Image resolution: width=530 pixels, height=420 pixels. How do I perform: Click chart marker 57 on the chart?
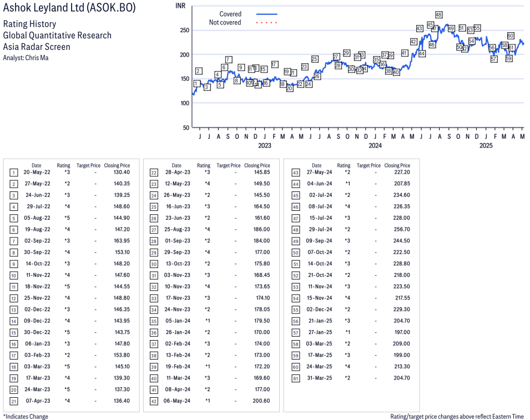tap(494, 59)
